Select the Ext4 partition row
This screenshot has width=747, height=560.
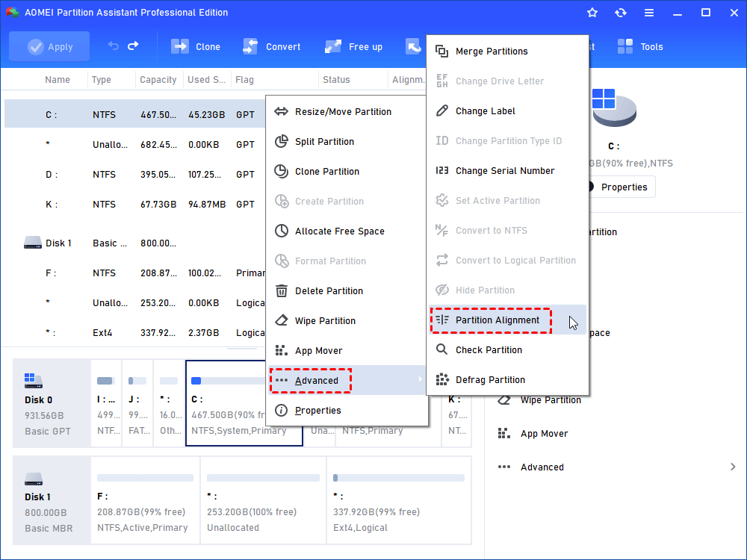(x=134, y=333)
